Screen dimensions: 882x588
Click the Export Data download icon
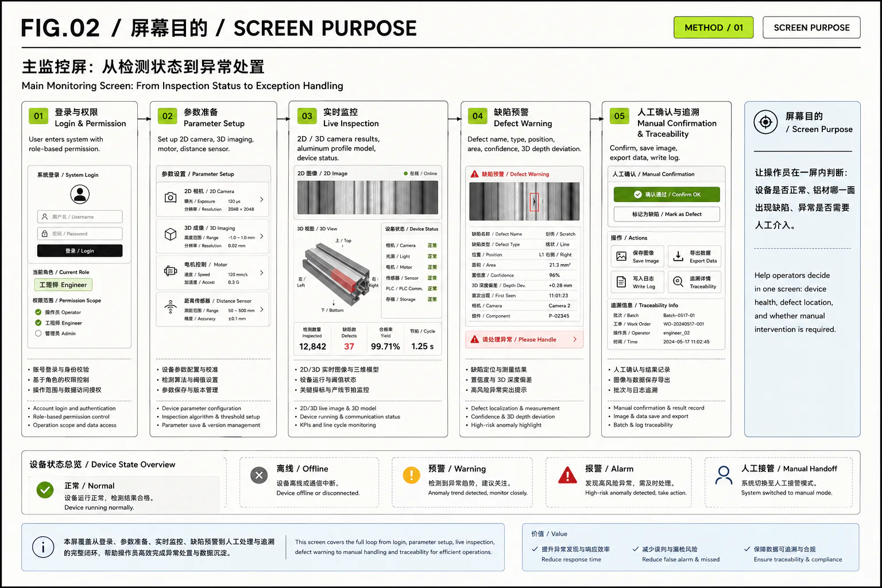678,256
